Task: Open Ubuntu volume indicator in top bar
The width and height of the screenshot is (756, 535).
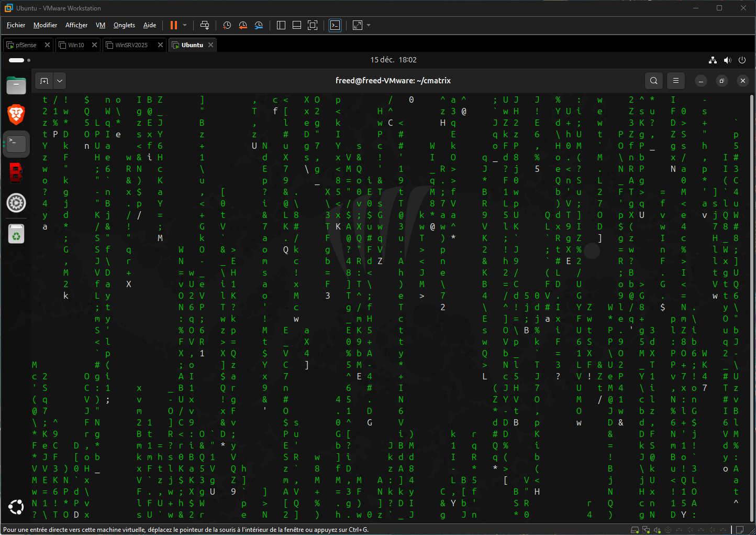Action: tap(727, 60)
